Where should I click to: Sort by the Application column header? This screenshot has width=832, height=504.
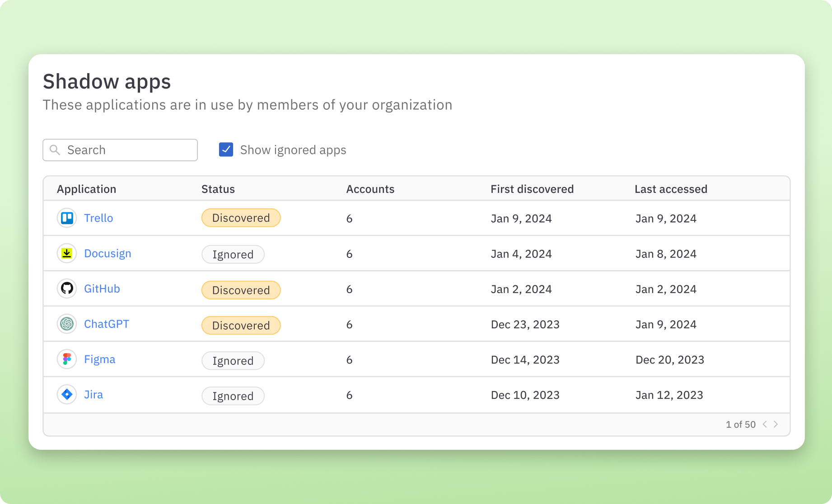(86, 189)
